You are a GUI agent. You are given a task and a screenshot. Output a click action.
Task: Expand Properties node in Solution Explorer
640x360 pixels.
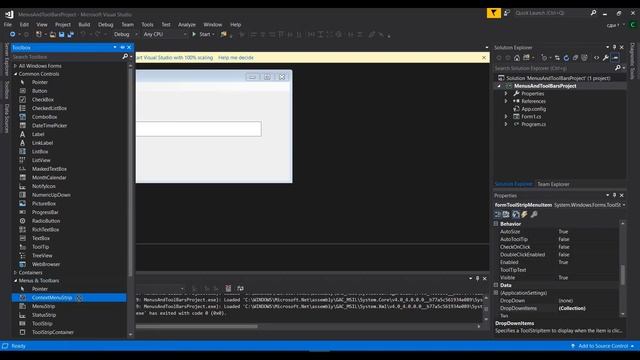click(506, 93)
